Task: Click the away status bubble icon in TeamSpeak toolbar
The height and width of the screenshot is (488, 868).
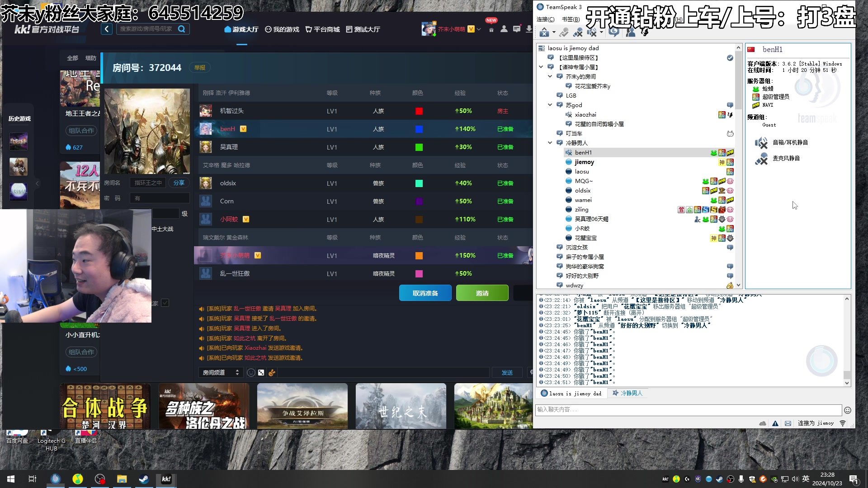Action: point(613,32)
